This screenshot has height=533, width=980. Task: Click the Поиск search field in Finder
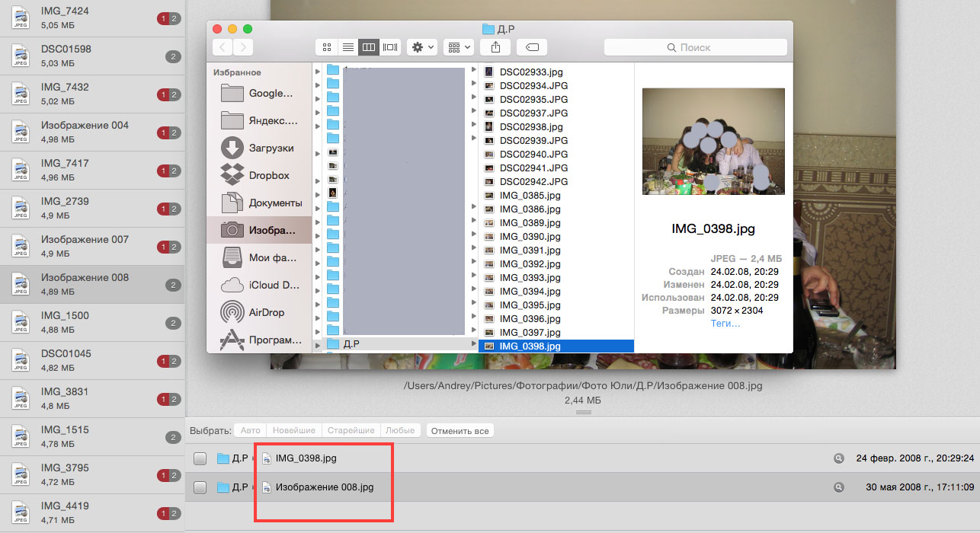(694, 47)
